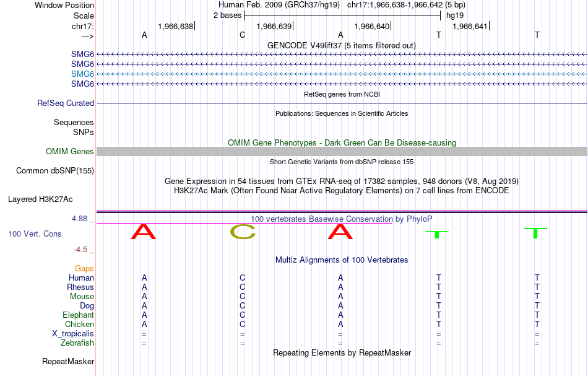Image resolution: width=588 pixels, height=376 pixels.
Task: Click the OMIM Genes track label
Action: (70, 151)
